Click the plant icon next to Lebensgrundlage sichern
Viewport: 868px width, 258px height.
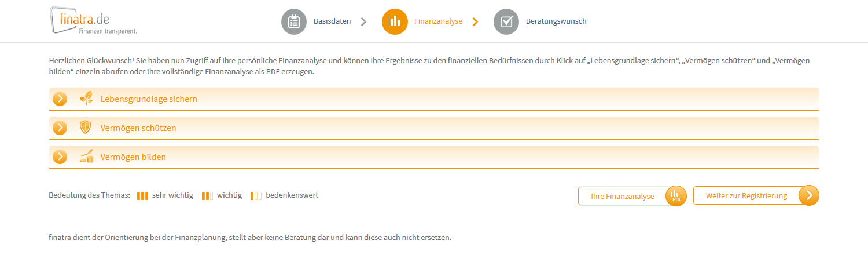(86, 99)
